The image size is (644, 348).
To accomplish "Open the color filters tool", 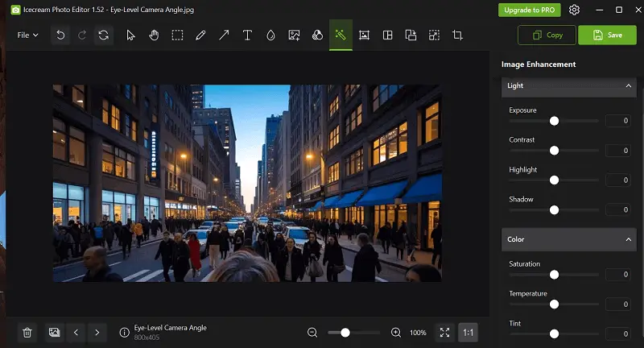I will (317, 35).
